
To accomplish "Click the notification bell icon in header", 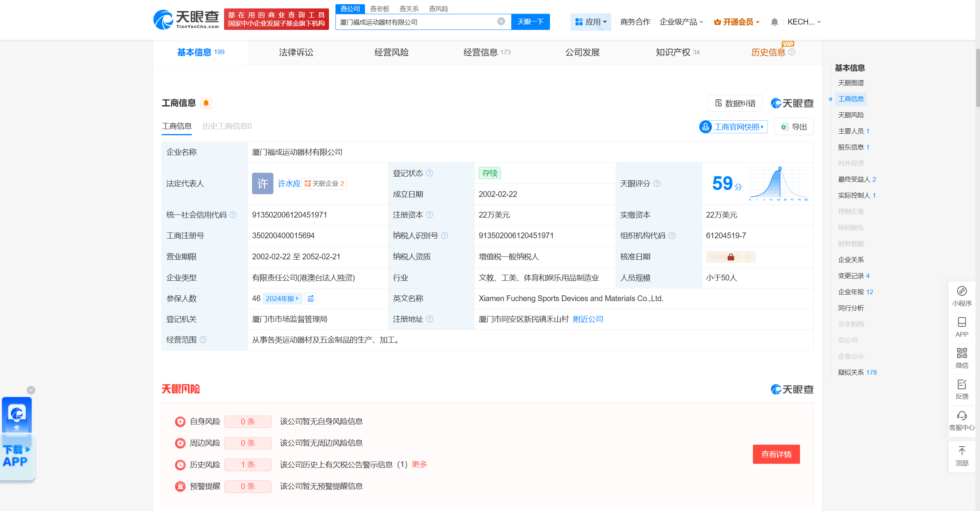I will tap(774, 22).
